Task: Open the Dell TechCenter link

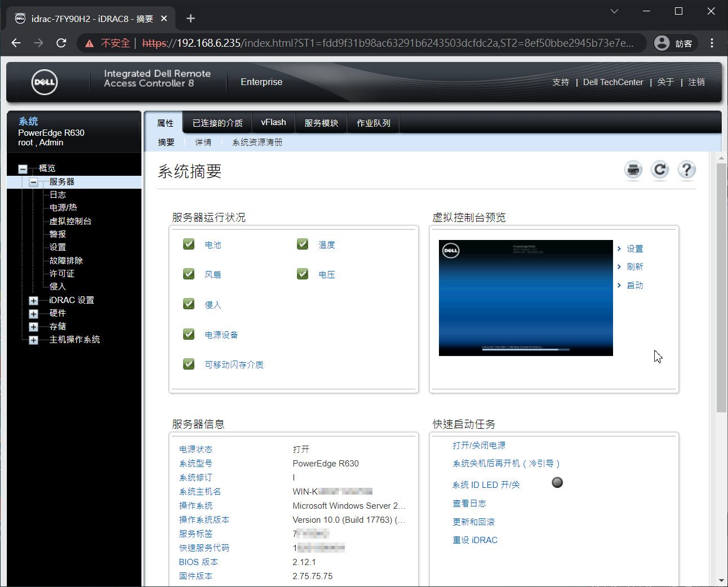Action: pos(613,82)
